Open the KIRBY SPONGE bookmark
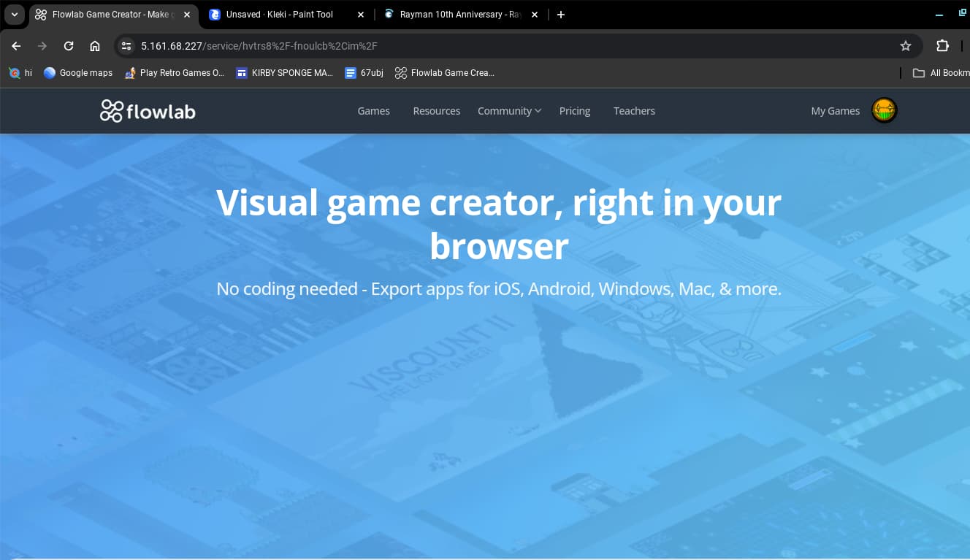 [x=284, y=73]
